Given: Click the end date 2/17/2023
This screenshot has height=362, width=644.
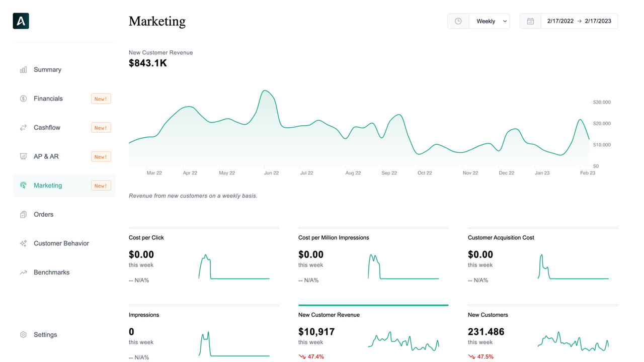Looking at the screenshot, I should 598,21.
